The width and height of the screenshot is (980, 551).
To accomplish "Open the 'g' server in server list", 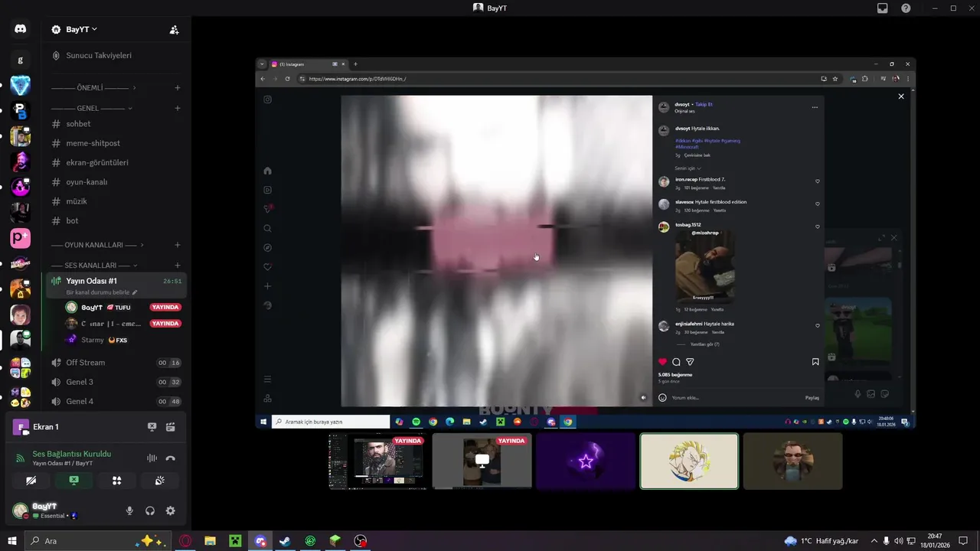I will click(x=20, y=60).
